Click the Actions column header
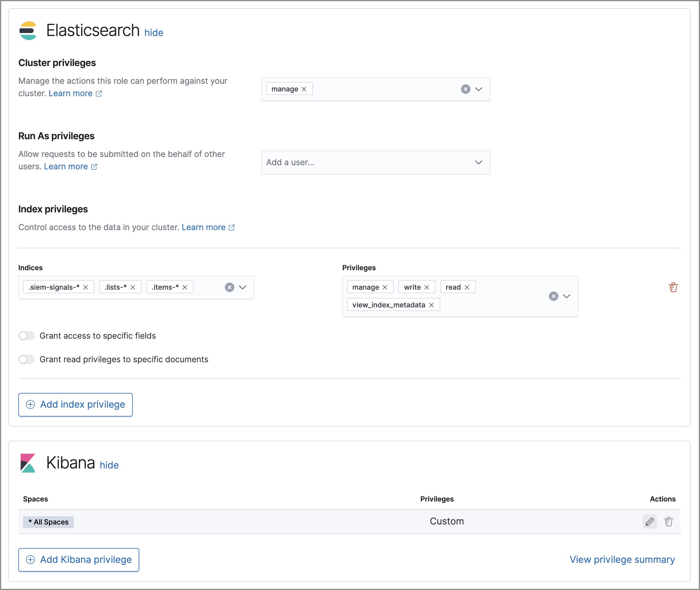 pos(663,499)
